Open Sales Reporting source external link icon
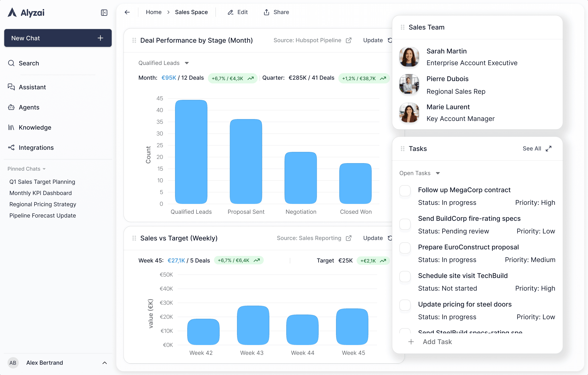This screenshot has width=588, height=375. [349, 238]
